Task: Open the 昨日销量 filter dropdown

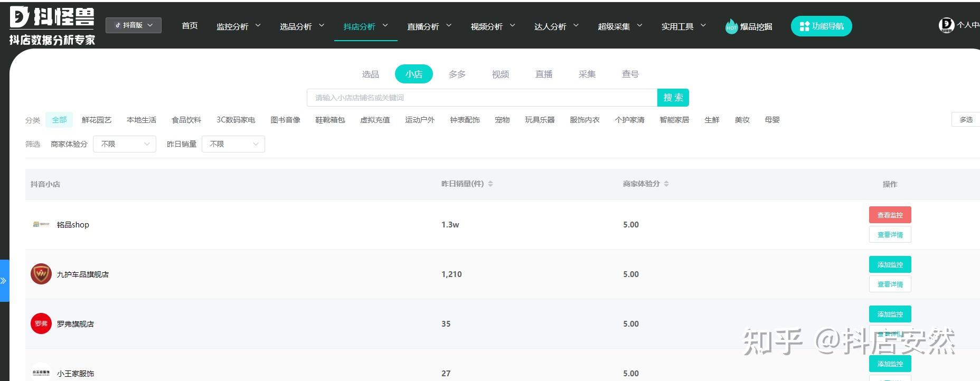Action: pos(233,144)
